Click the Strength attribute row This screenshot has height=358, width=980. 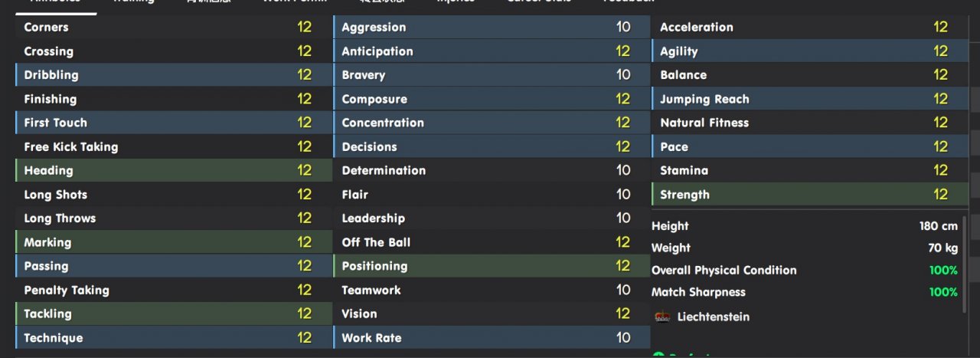pyautogui.click(x=808, y=194)
